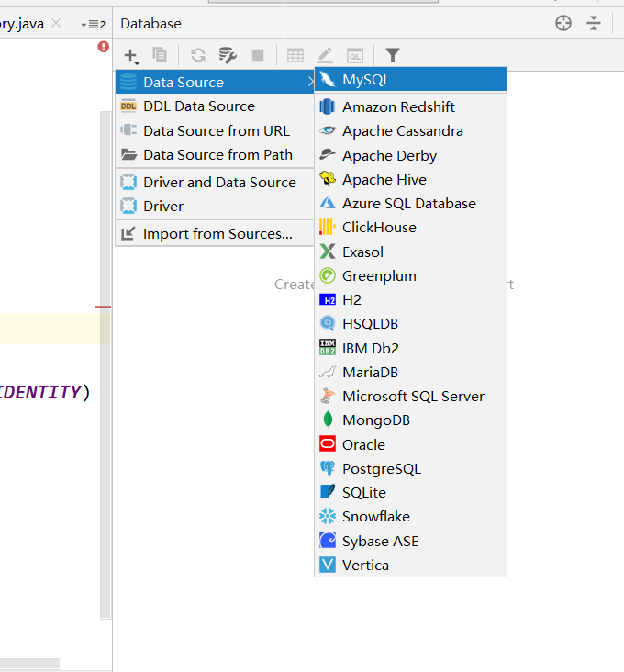Choose Data Source from URL
The image size is (624, 672).
coord(215,130)
